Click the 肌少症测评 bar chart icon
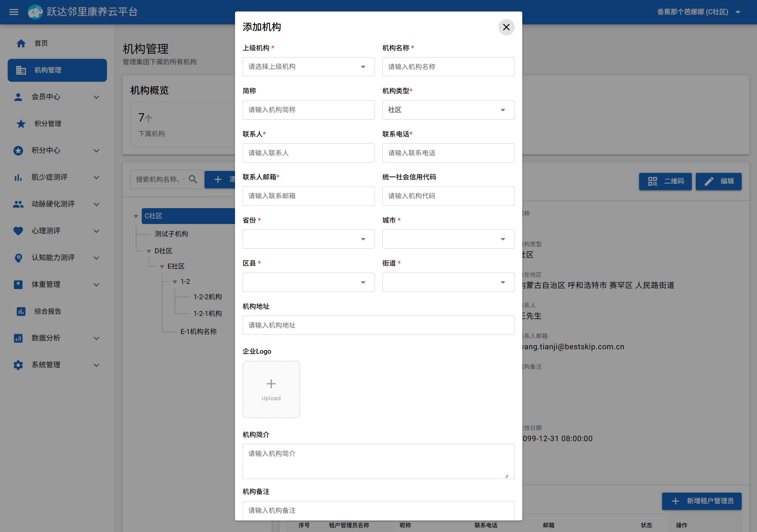Screen dimensions: 757x532 [18, 177]
